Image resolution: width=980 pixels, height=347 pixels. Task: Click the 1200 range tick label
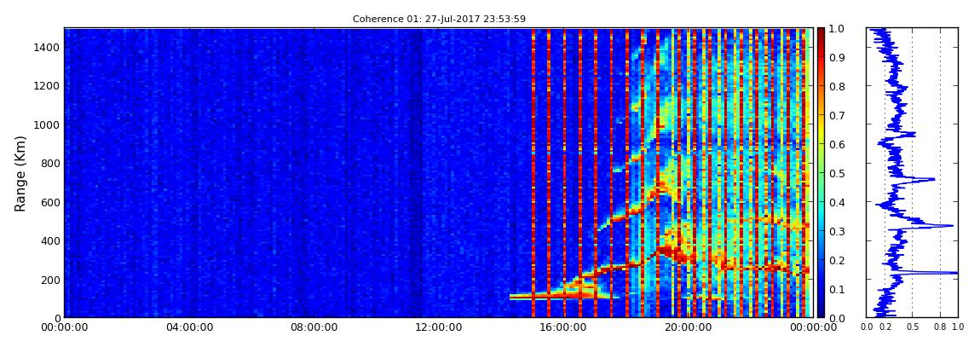pyautogui.click(x=47, y=86)
